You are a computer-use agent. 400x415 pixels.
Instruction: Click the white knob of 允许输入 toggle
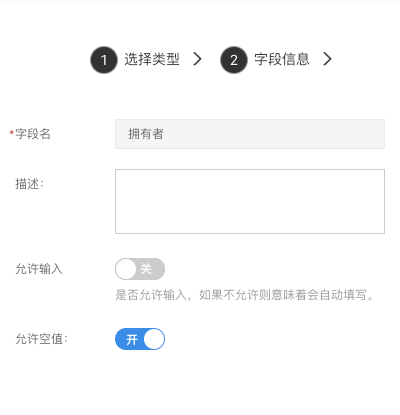126,269
